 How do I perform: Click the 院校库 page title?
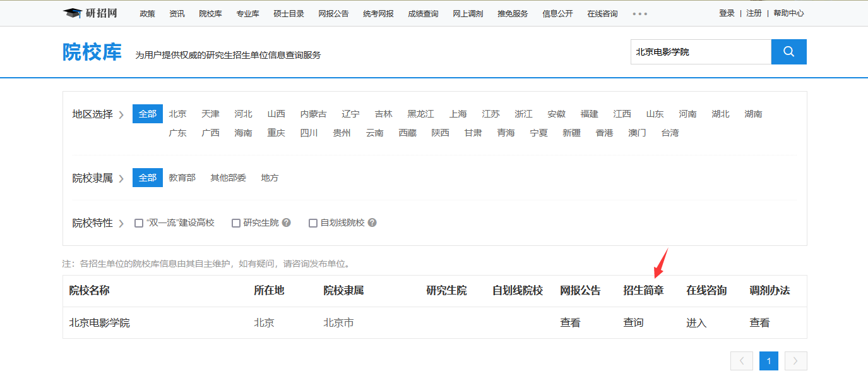[x=92, y=52]
